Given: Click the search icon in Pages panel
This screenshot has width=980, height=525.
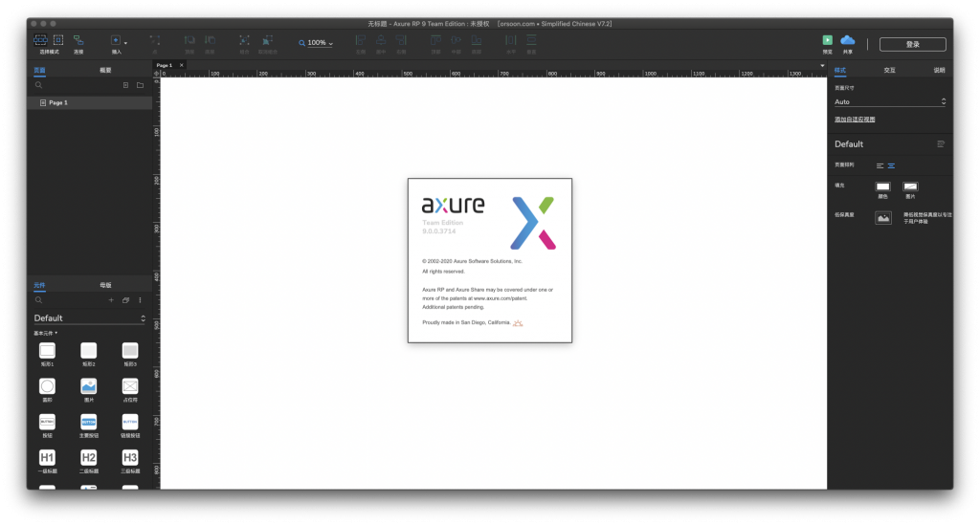Looking at the screenshot, I should (38, 85).
